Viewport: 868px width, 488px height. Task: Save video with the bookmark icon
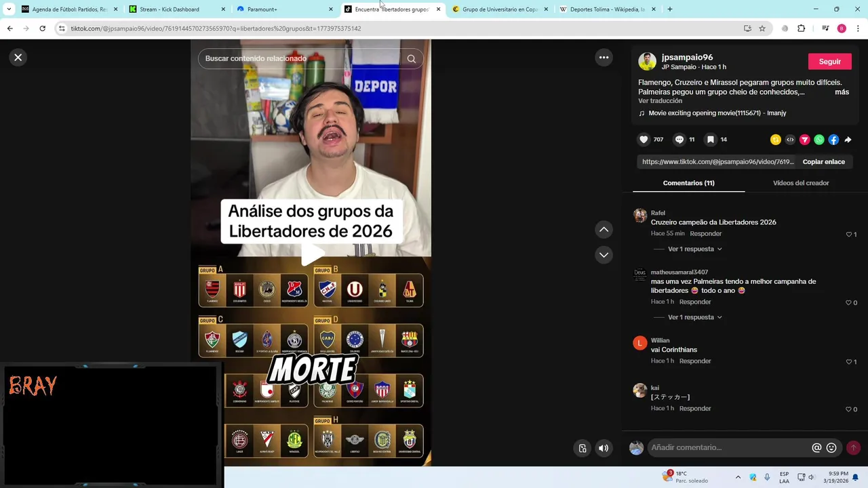710,140
